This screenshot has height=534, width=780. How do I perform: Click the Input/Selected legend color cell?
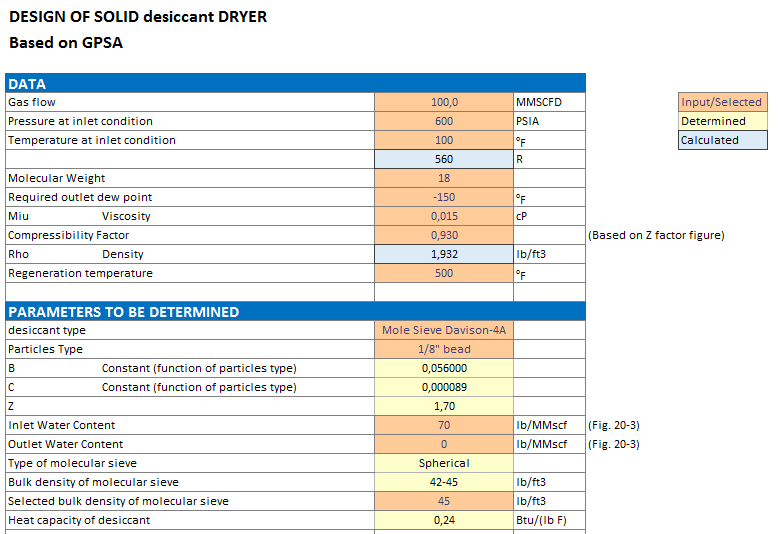coord(722,102)
